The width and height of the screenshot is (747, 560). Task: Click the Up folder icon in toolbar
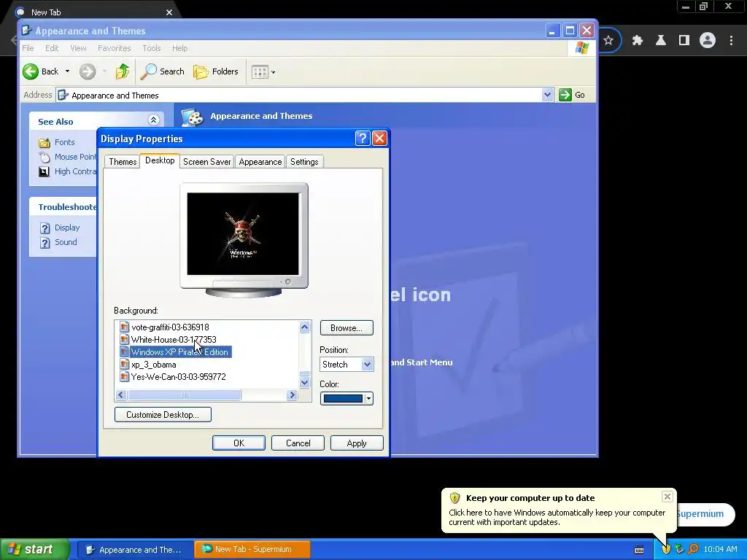123,71
